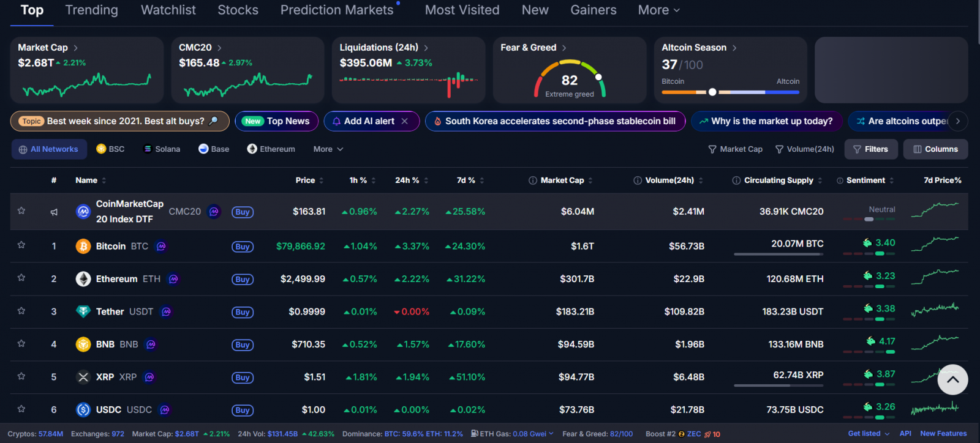
Task: Select the Base network filter
Action: [214, 149]
